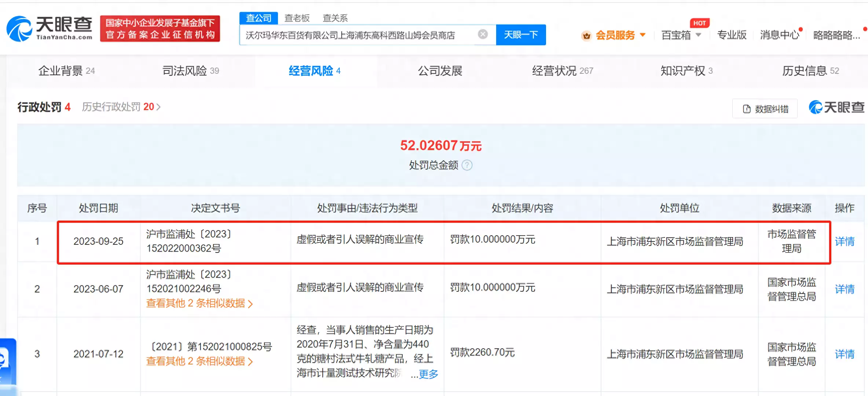Open the 经营状况 267 tab
868x396 pixels.
point(563,70)
